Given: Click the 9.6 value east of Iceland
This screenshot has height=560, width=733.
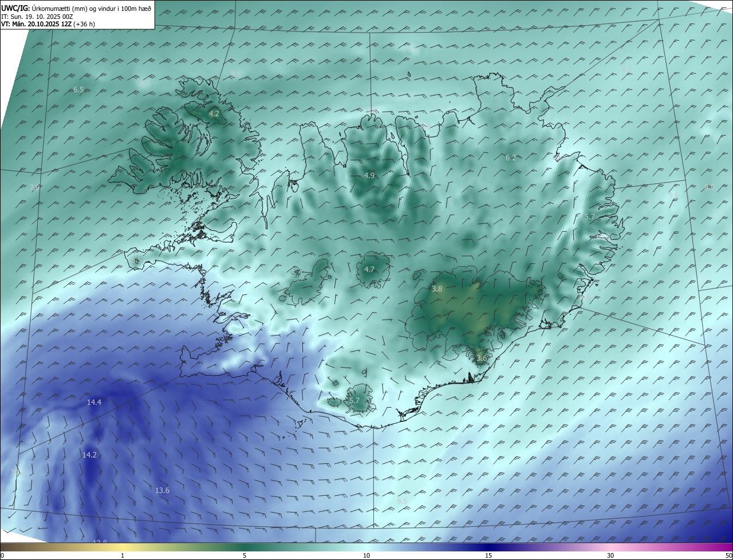Looking at the screenshot, I should click(673, 195).
